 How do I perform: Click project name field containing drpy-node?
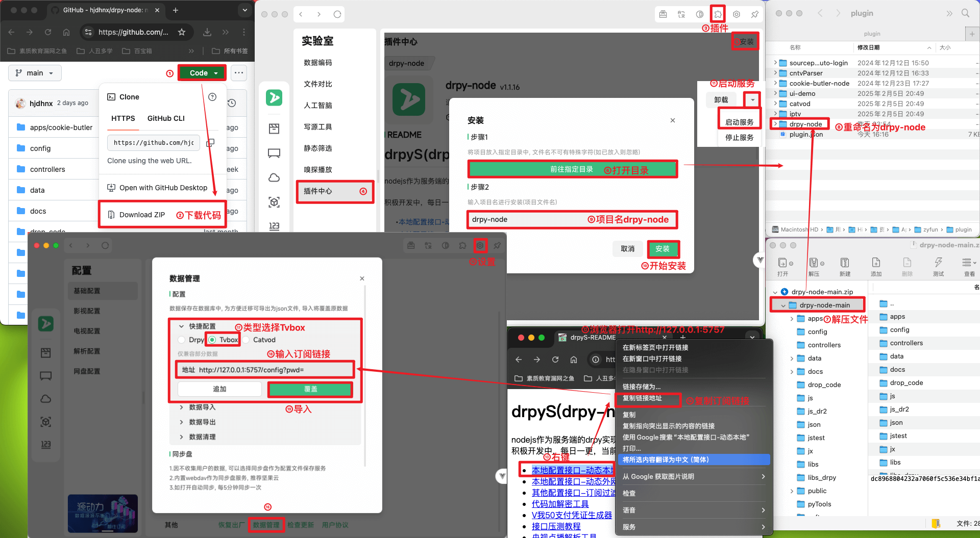(572, 220)
